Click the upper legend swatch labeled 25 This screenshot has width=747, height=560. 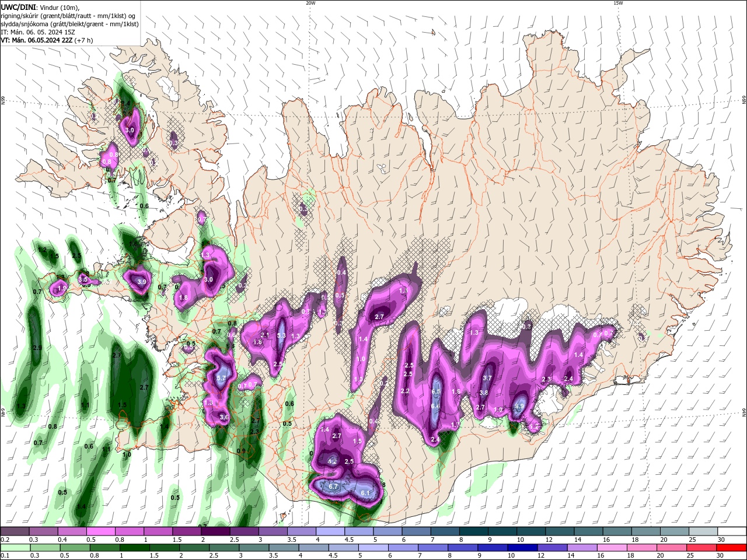[x=704, y=531]
